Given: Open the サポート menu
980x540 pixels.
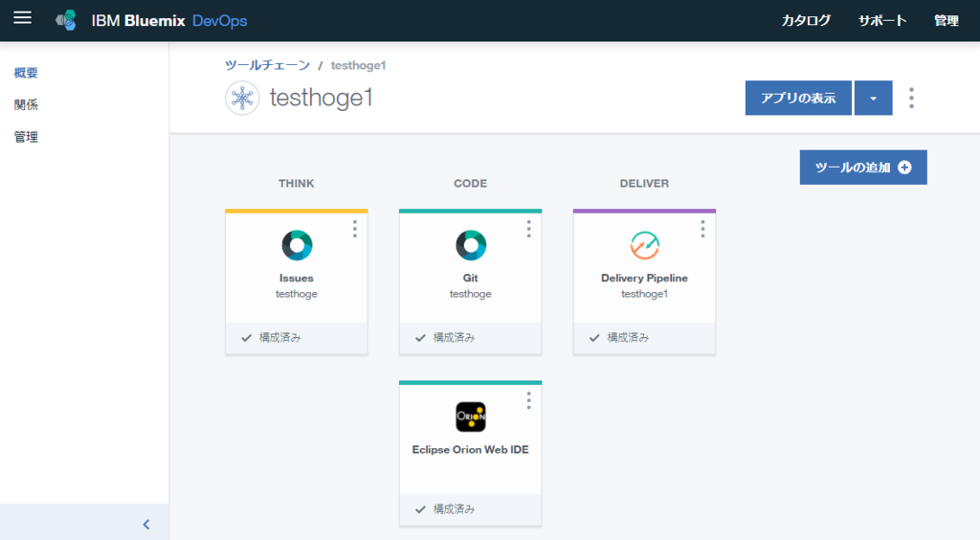Looking at the screenshot, I should 881,21.
